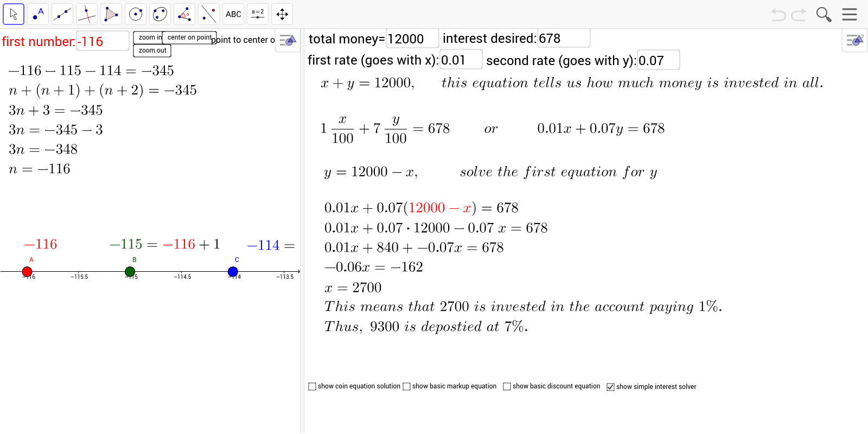Click the '3n = −348' equation
The image size is (868, 434).
click(x=43, y=149)
